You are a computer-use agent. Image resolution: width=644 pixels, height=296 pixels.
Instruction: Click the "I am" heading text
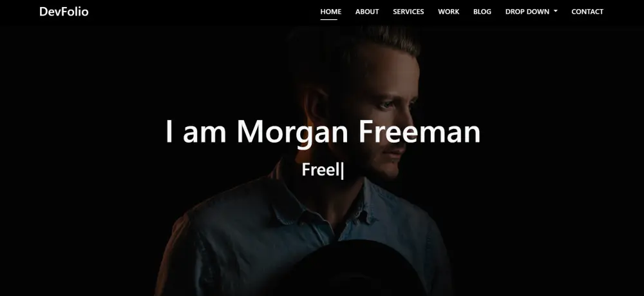196,132
